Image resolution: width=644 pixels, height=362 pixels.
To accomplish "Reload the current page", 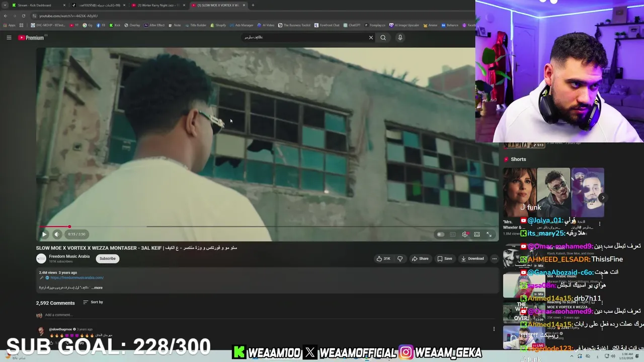I will (x=23, y=16).
